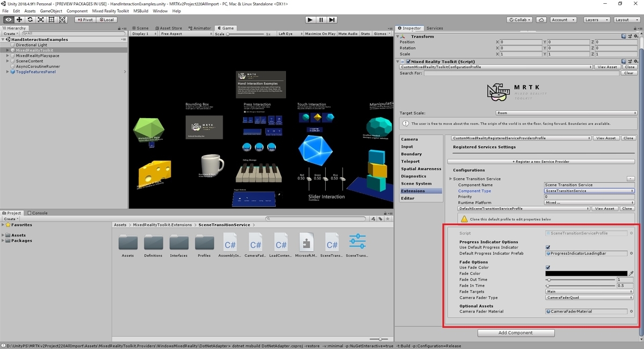644x349 pixels.
Task: Click the black Fade Color swatch
Action: point(586,273)
